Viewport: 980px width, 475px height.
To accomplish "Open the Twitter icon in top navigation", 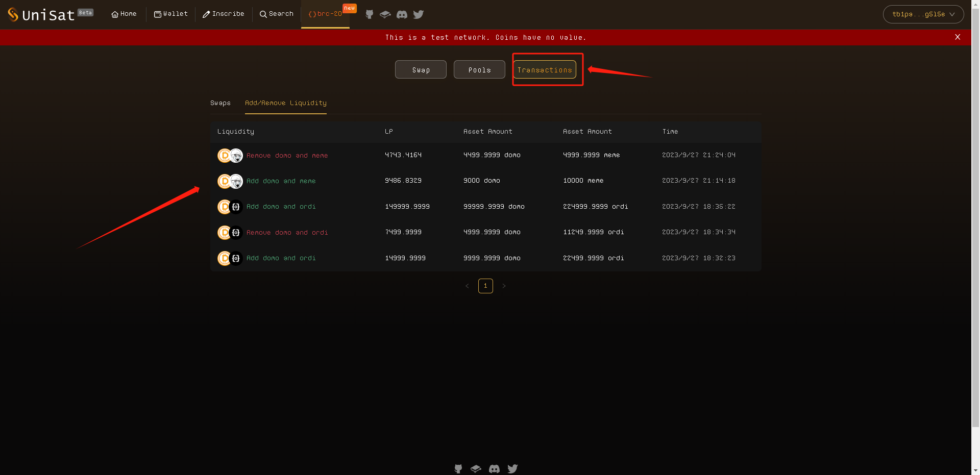I will (x=419, y=14).
